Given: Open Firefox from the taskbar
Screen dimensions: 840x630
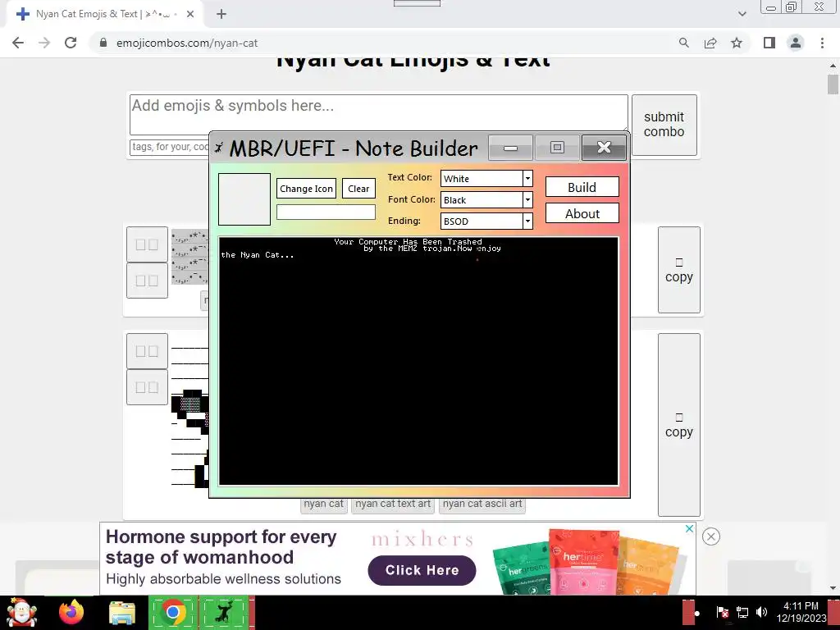Looking at the screenshot, I should point(71,612).
